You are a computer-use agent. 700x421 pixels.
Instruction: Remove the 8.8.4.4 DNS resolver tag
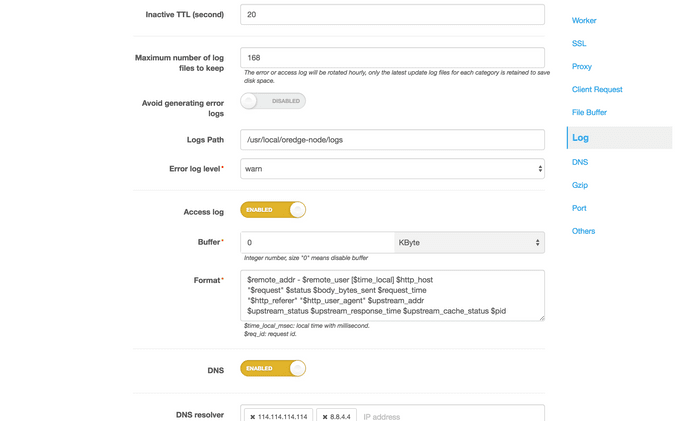325,417
